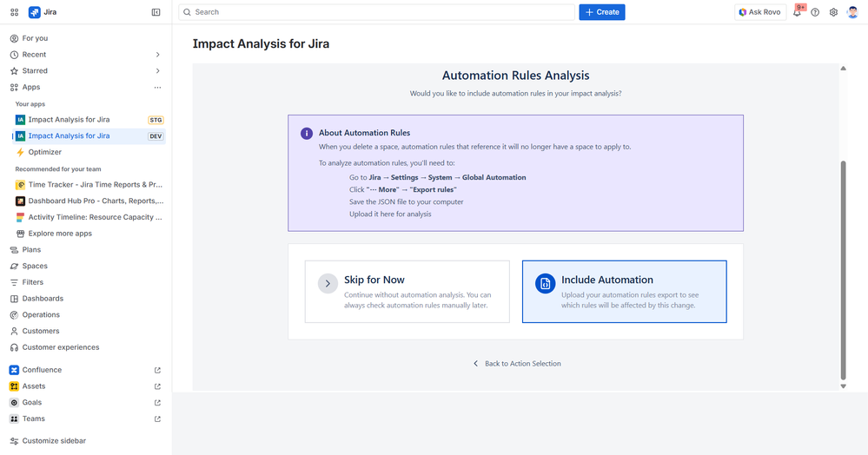The width and height of the screenshot is (868, 455).
Task: Click Customize sidebar
Action: coord(54,441)
